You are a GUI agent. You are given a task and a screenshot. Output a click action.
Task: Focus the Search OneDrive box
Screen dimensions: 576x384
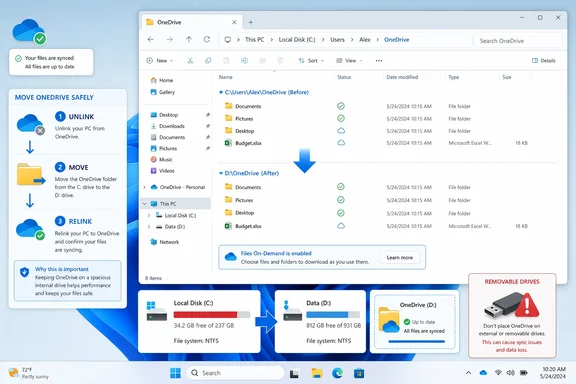518,40
